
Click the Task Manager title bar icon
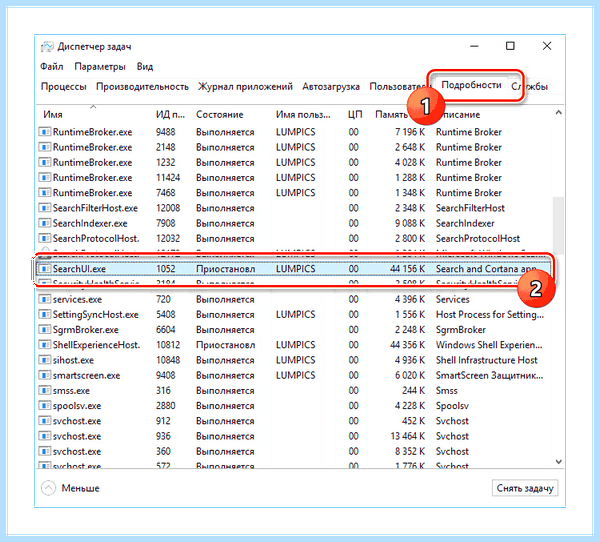[x=47, y=47]
